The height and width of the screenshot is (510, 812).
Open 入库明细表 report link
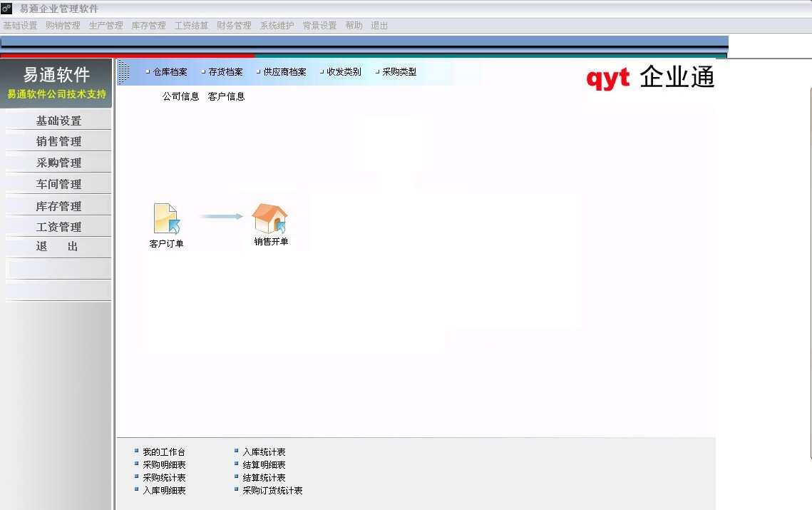tap(164, 490)
